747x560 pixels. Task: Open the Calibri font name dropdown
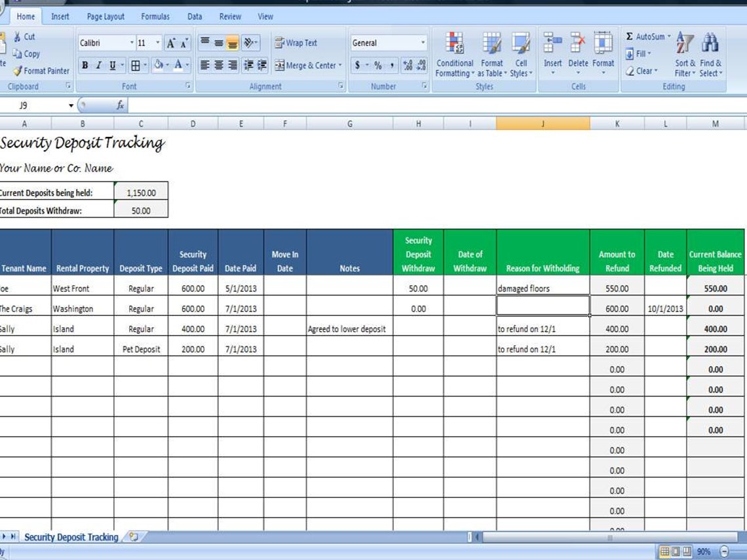click(x=132, y=43)
